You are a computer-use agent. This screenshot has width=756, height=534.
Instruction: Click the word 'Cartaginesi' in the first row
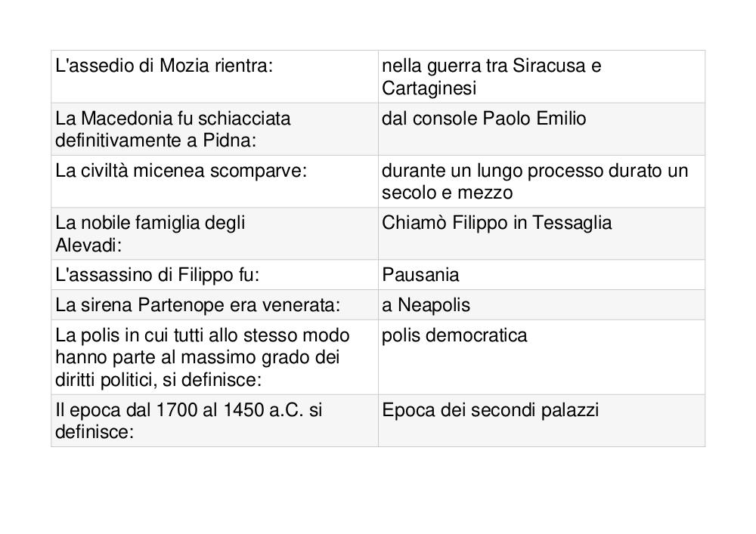click(429, 88)
